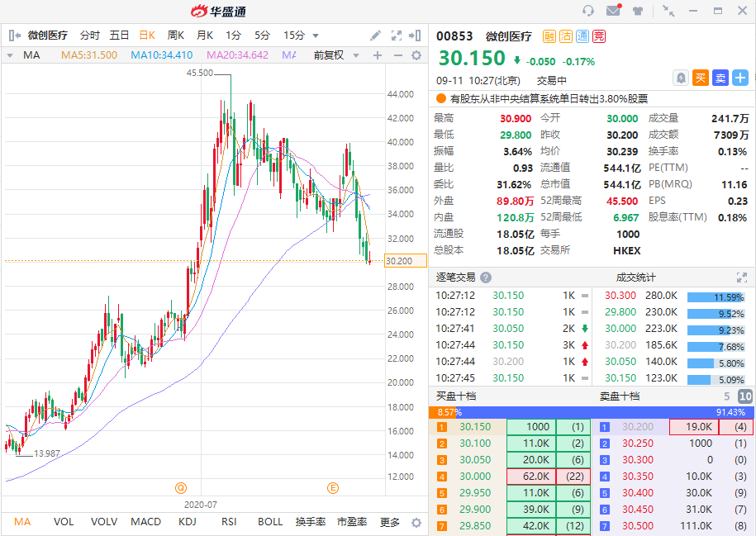
Task: Click the MA10:34.410 legend label
Action: [x=161, y=55]
